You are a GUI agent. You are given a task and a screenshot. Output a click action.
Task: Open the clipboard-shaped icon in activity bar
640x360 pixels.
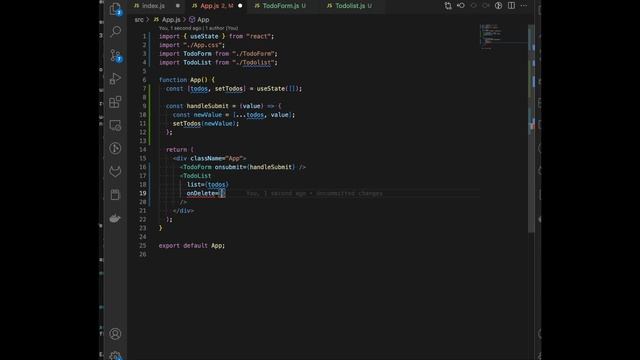click(115, 195)
